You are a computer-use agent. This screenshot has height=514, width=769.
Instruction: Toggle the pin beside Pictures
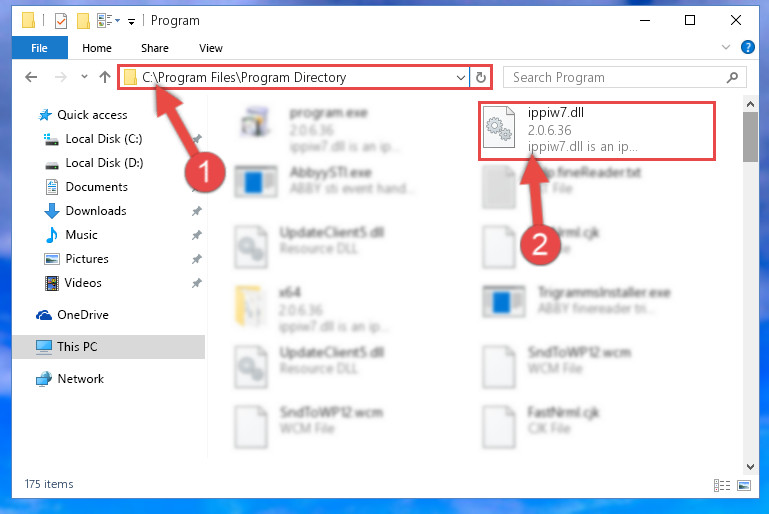[197, 258]
